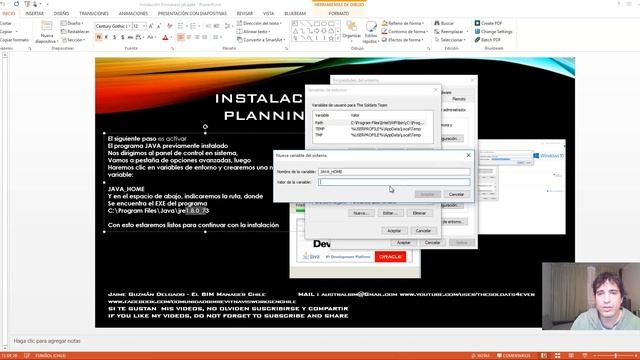Center the text

pos(189,37)
